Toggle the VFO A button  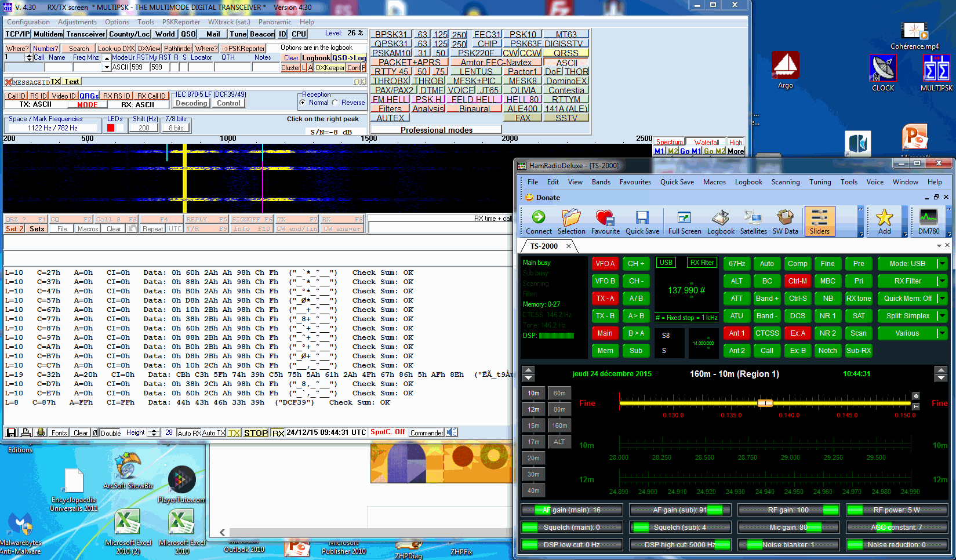[605, 264]
